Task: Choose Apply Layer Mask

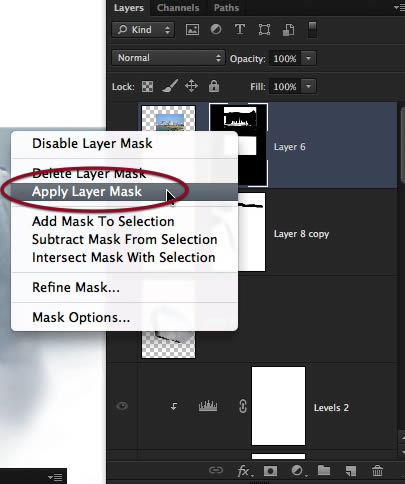Action: [x=125, y=192]
